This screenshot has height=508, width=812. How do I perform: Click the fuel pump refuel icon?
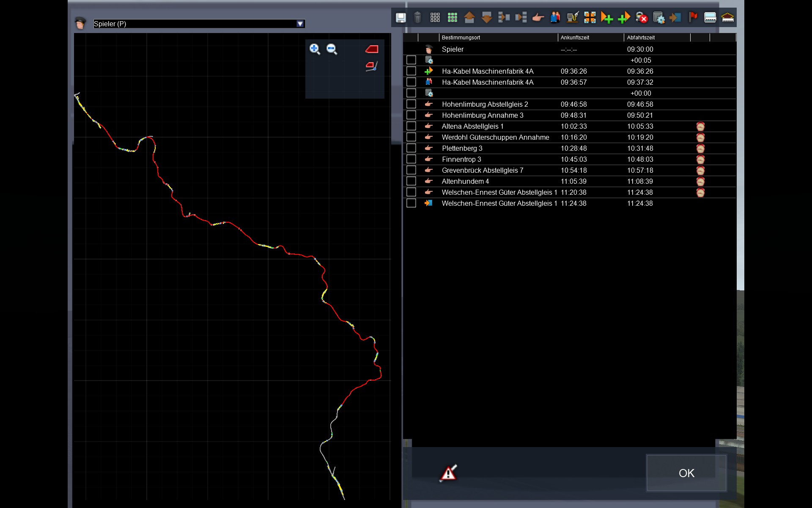(x=573, y=18)
